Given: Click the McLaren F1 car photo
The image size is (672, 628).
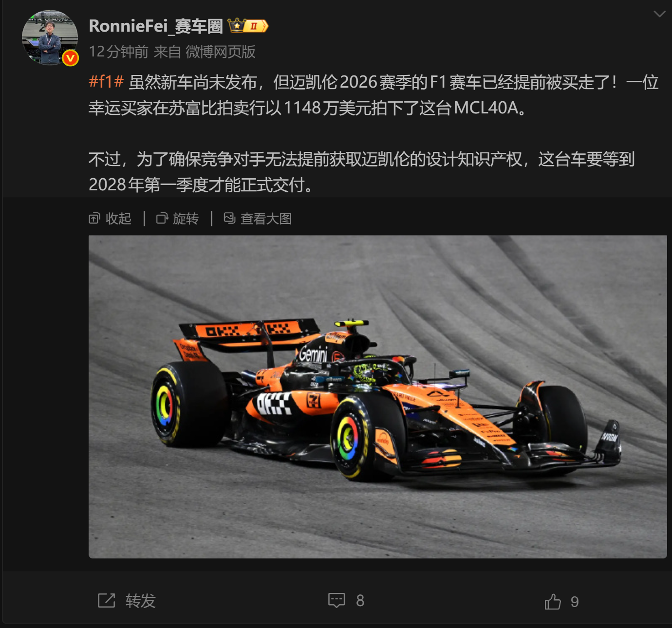Looking at the screenshot, I should coord(377,397).
